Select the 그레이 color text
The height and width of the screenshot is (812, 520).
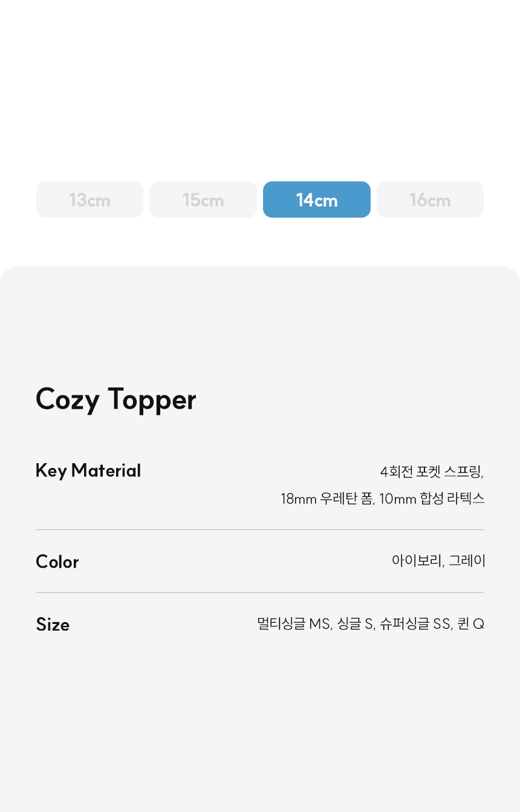point(467,560)
